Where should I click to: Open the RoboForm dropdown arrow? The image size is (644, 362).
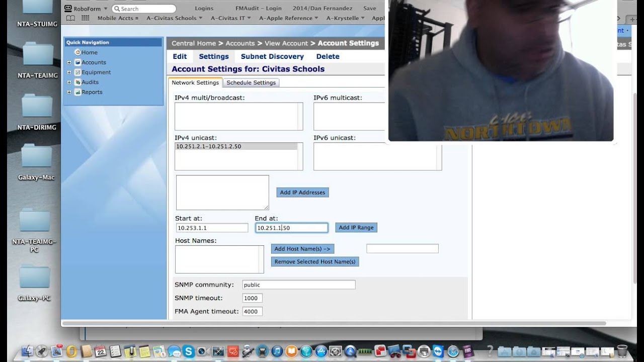point(105,9)
